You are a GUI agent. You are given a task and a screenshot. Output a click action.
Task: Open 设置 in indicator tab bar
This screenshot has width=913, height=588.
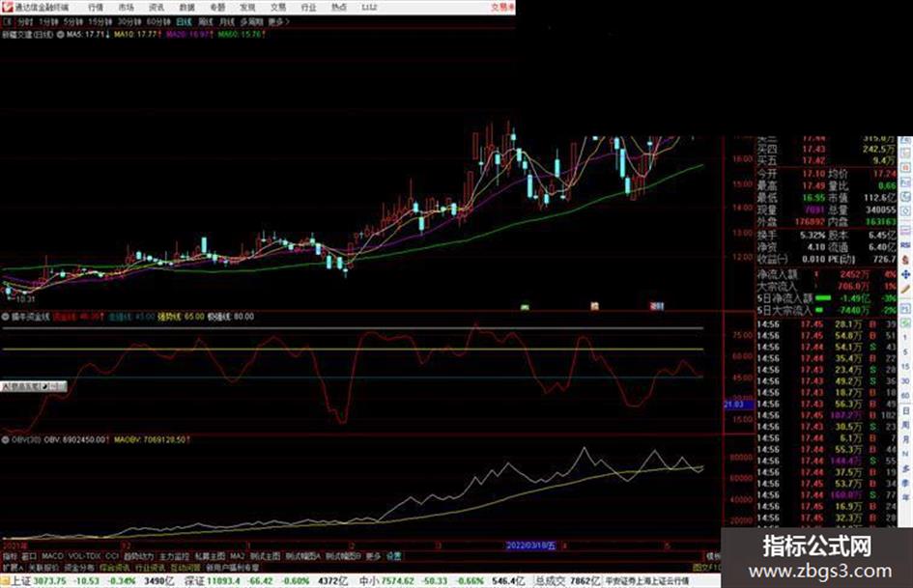pyautogui.click(x=394, y=556)
